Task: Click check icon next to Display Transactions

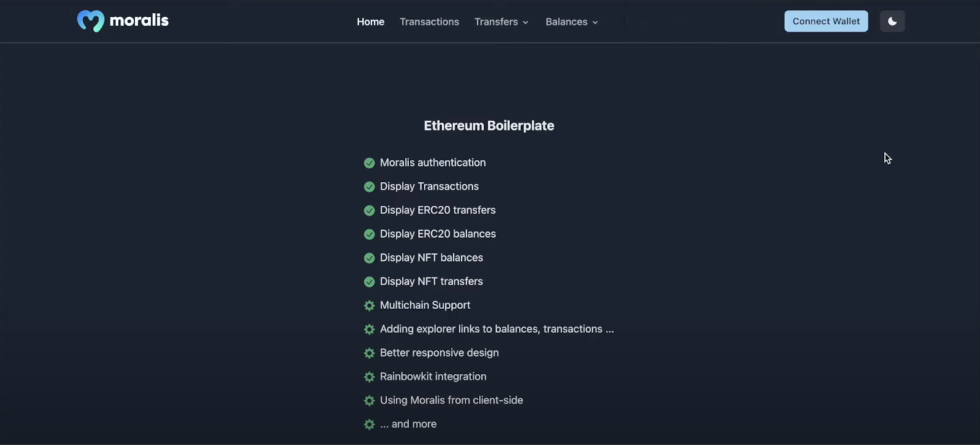Action: point(369,187)
